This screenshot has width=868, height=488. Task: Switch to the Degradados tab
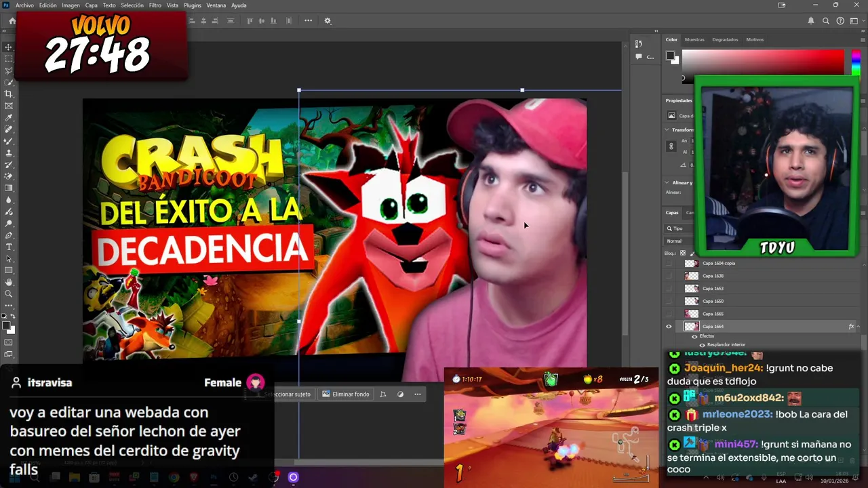coord(725,39)
